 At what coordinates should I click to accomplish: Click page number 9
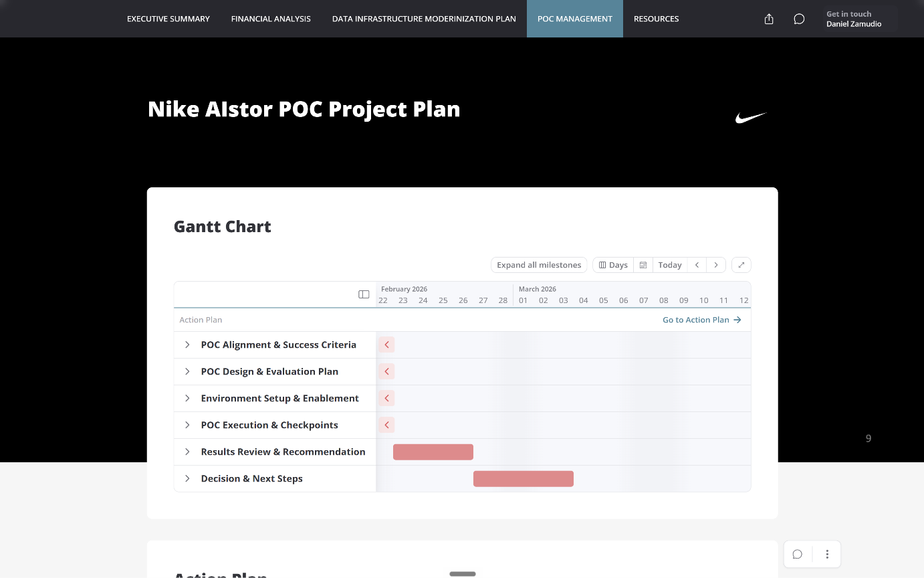[x=869, y=438]
